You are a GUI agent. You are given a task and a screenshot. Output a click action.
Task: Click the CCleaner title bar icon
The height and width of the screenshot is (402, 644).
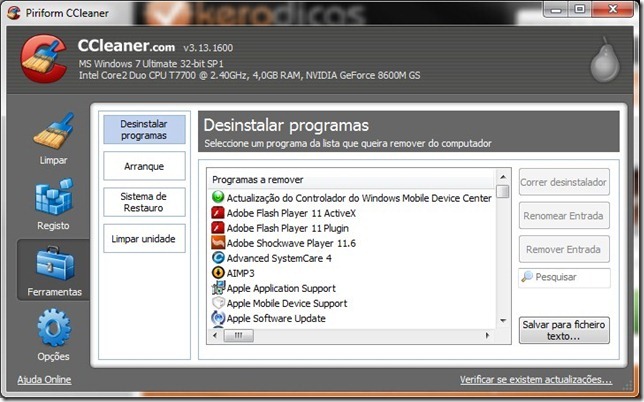pos(13,12)
